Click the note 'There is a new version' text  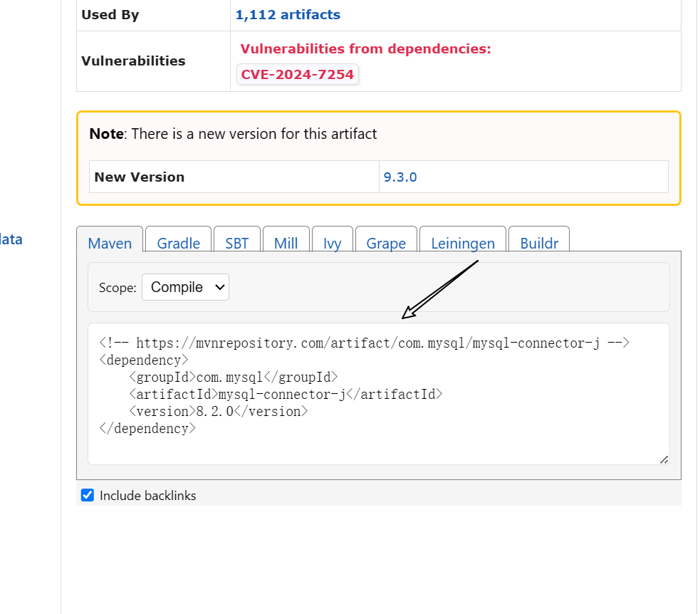click(x=254, y=134)
